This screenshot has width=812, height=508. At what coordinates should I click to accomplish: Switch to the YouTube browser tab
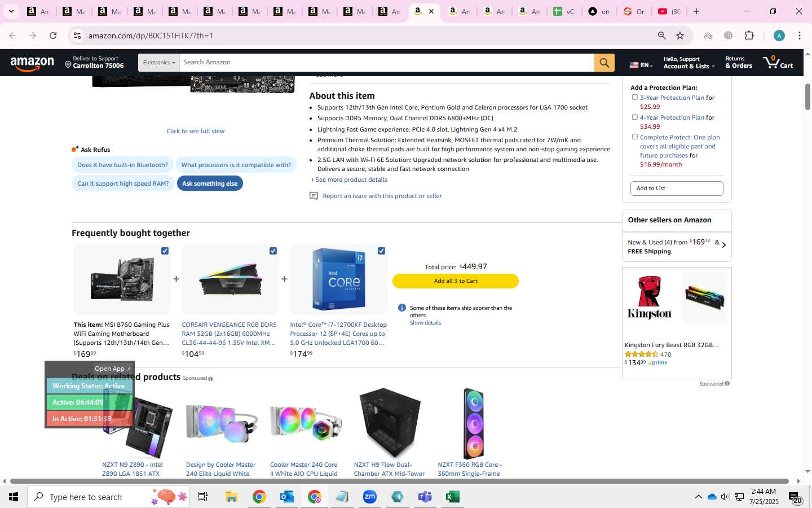[669, 11]
